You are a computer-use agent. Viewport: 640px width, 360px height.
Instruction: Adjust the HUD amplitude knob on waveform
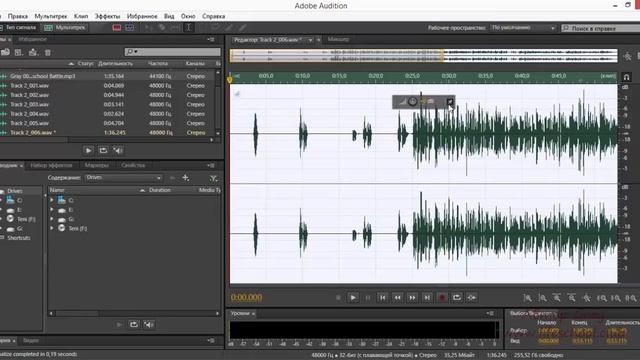(413, 102)
